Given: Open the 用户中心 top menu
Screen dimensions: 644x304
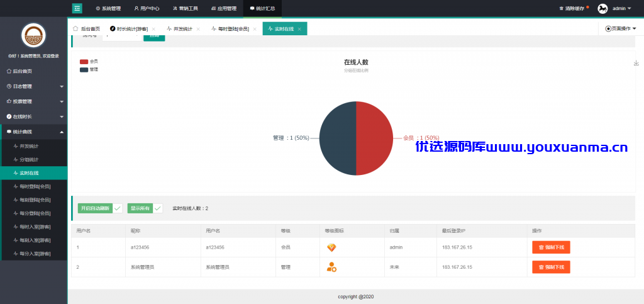Looking at the screenshot, I should tap(147, 8).
